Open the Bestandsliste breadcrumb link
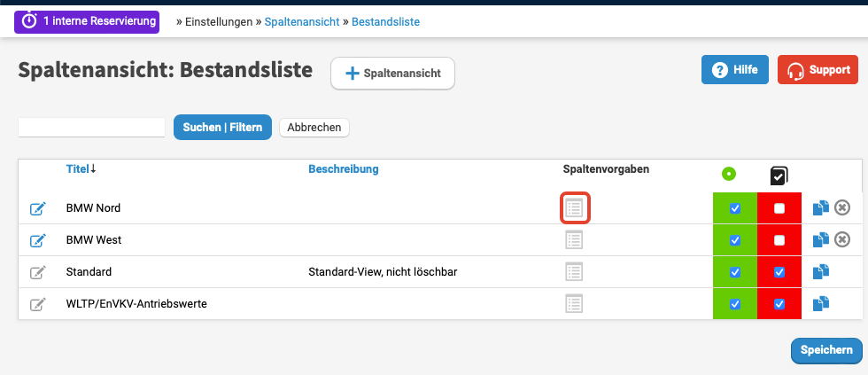868x375 pixels. pyautogui.click(x=385, y=21)
